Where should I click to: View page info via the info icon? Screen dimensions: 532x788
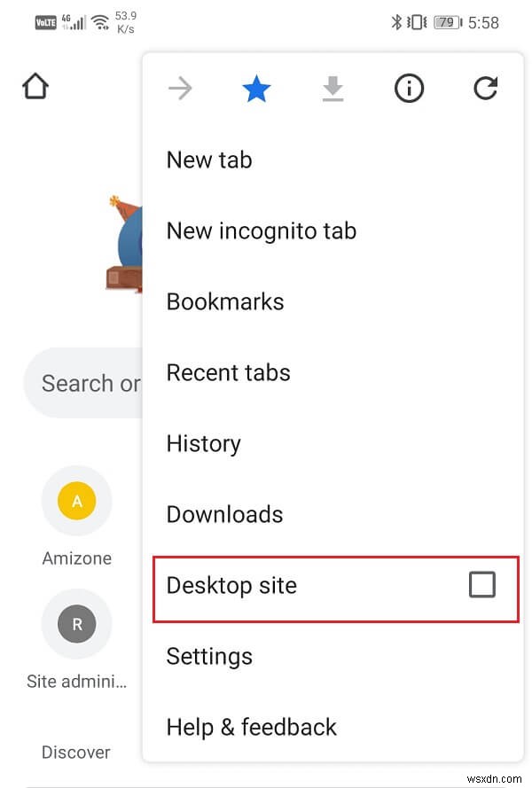point(409,88)
